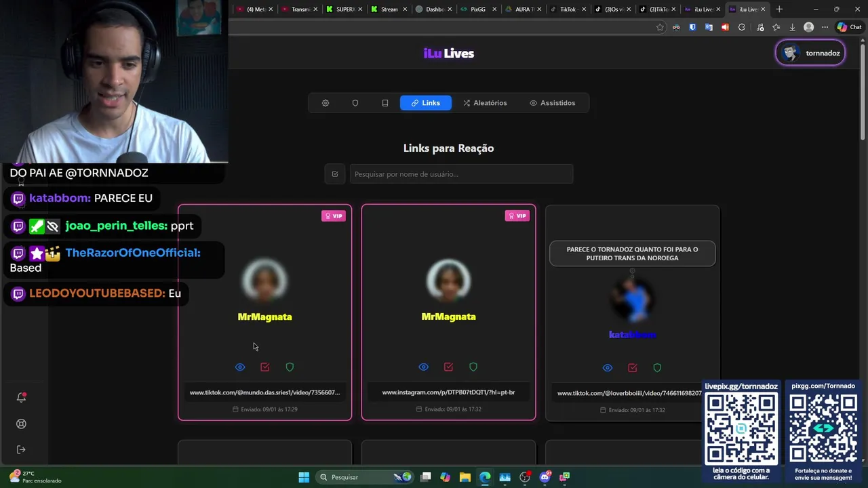Open a new browser tab

[779, 9]
